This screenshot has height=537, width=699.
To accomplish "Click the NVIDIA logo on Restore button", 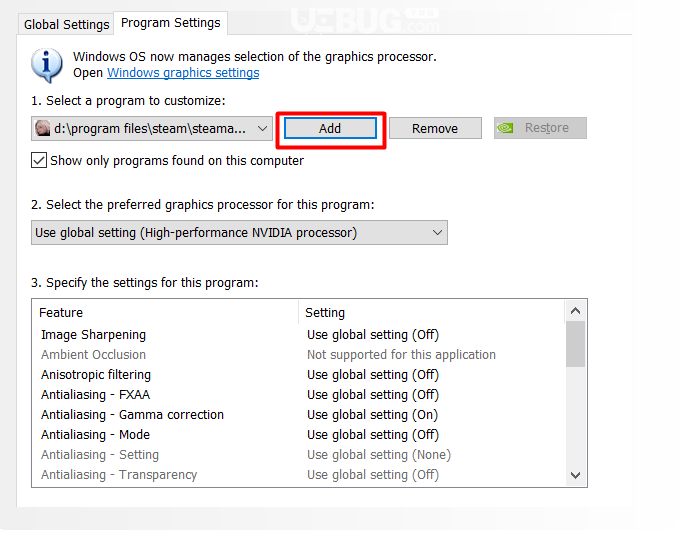I will [506, 128].
